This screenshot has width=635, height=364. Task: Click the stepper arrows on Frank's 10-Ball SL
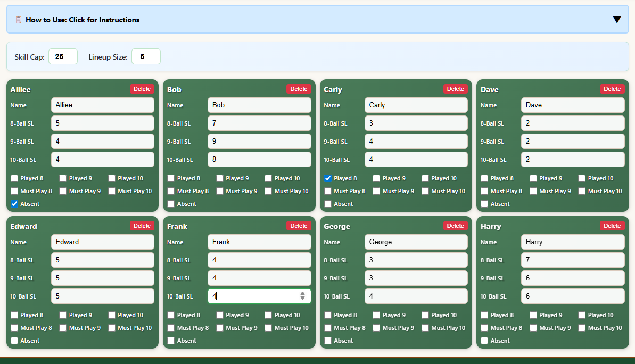[302, 295]
